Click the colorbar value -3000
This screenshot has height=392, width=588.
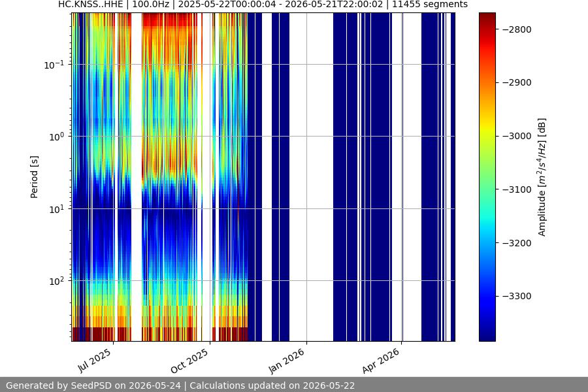[x=516, y=136]
